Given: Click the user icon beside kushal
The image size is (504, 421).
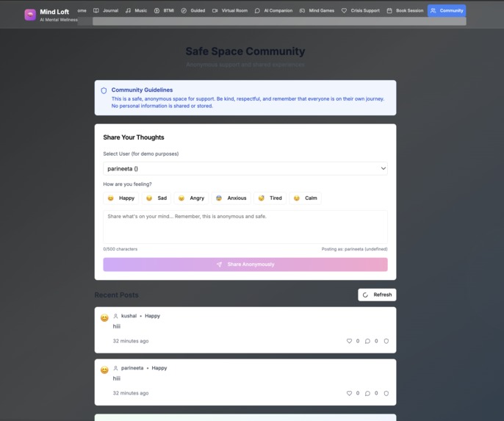Looking at the screenshot, I should [116, 316].
